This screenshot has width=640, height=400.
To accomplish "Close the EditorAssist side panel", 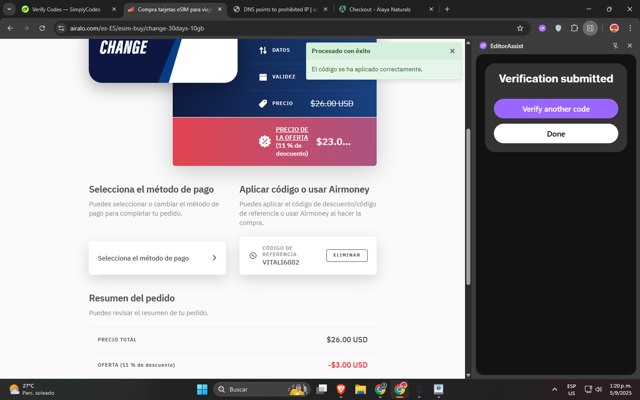I will (629, 46).
